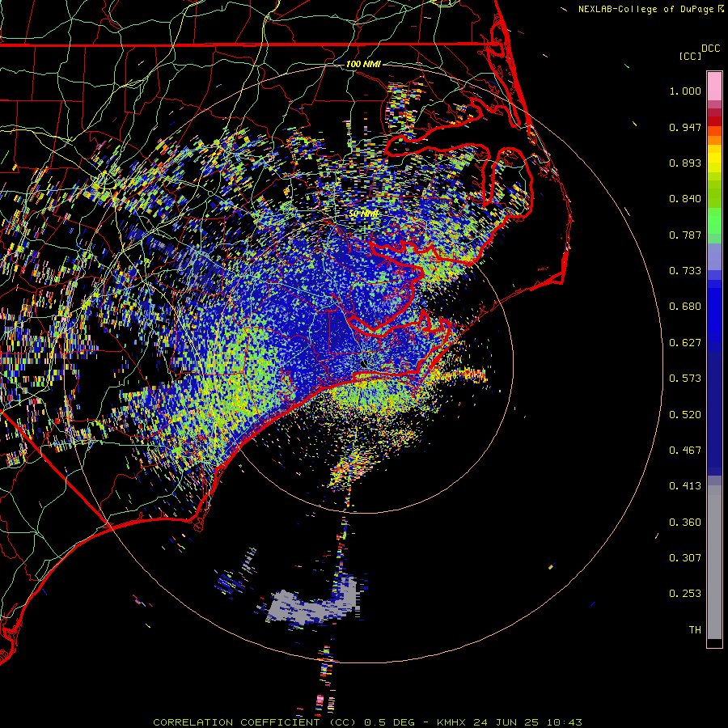Click the 10:43 timestamp
The height and width of the screenshot is (728, 728).
(x=564, y=722)
